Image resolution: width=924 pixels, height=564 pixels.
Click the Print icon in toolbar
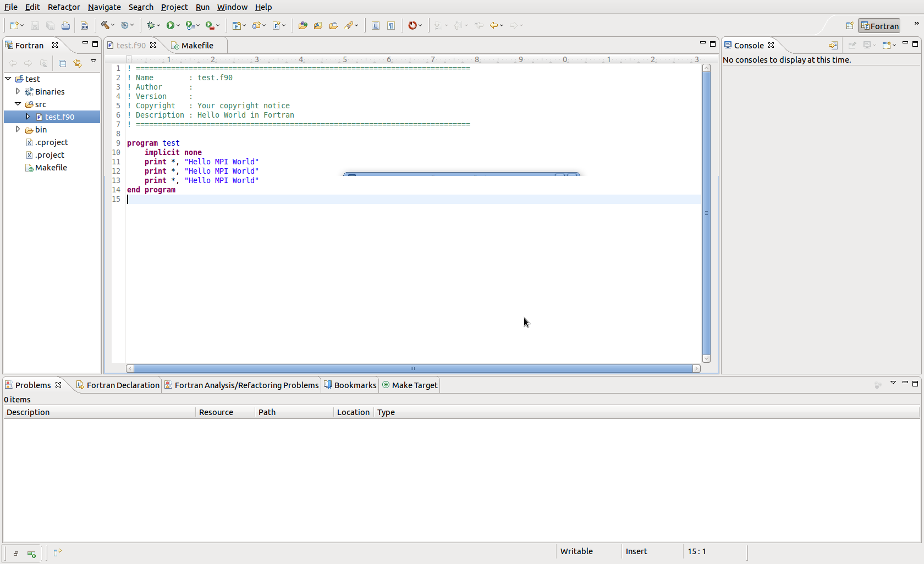[65, 26]
